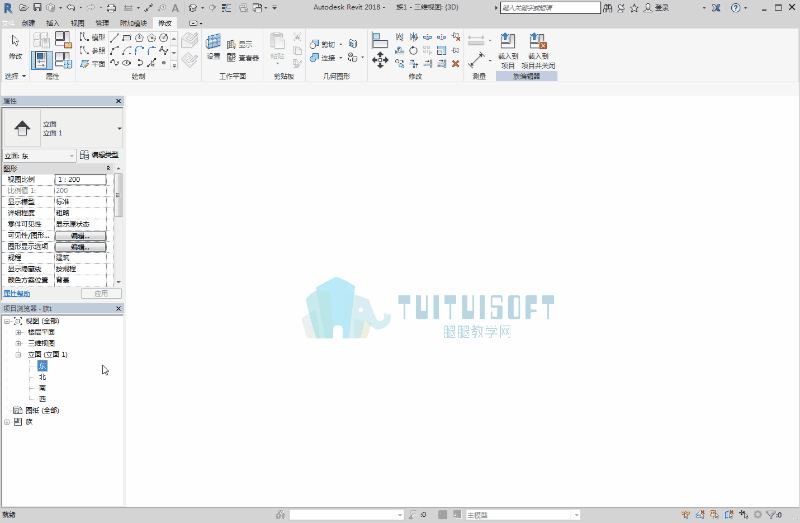Click the 登录 sign-in button
This screenshot has width=800, height=523.
656,8
